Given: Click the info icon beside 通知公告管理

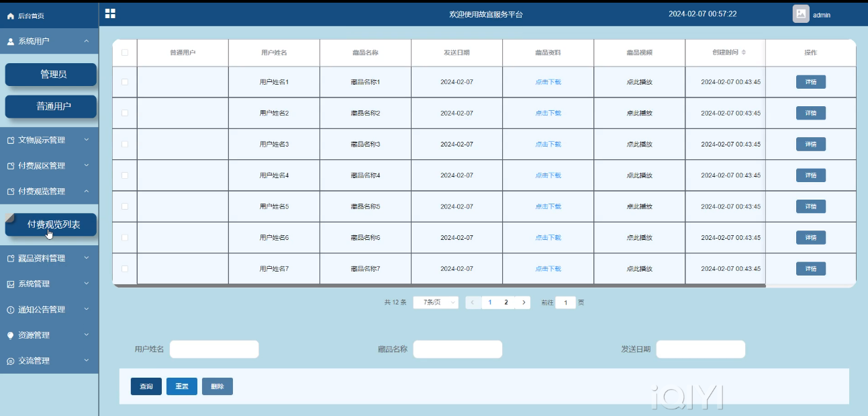Looking at the screenshot, I should point(10,310).
